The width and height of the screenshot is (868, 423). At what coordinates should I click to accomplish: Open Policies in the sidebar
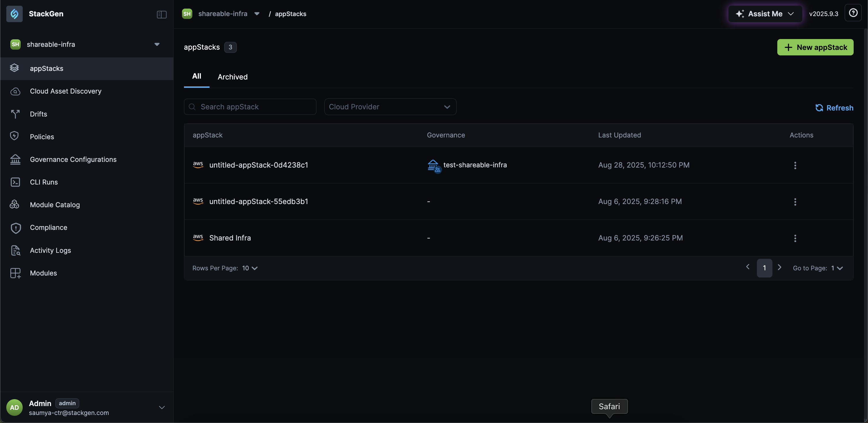pos(87,137)
